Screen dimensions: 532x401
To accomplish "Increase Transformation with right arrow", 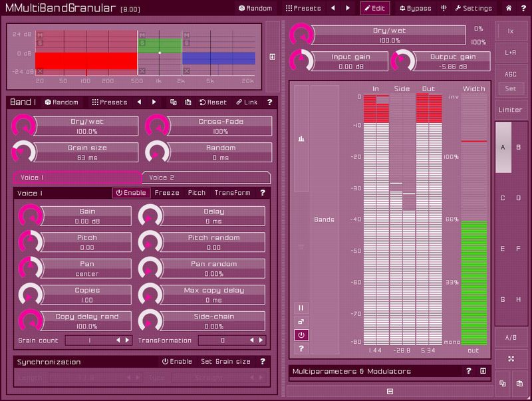I will tap(261, 340).
